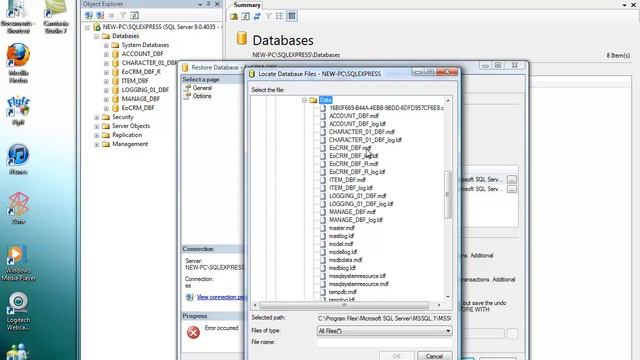Expand System Databases node

(x=106, y=45)
